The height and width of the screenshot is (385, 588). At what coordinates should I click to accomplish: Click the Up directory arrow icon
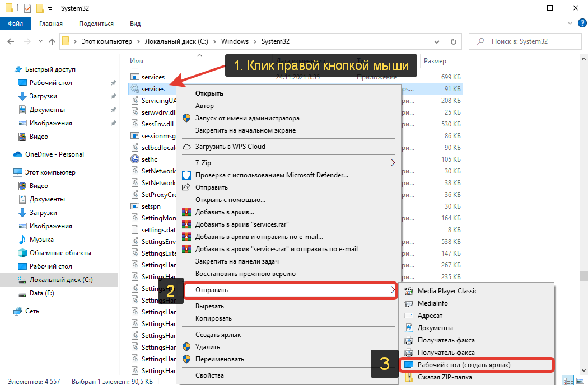point(52,41)
